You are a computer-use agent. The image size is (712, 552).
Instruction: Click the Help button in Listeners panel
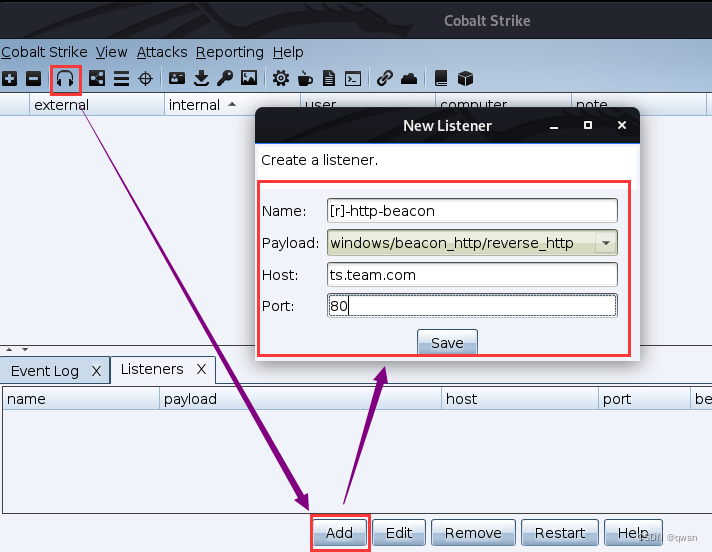(633, 532)
